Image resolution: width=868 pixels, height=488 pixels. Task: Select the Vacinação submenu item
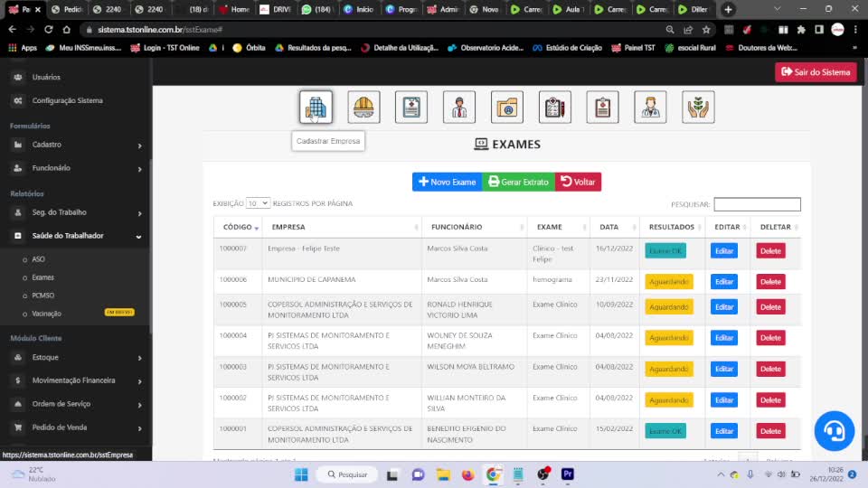tap(46, 314)
